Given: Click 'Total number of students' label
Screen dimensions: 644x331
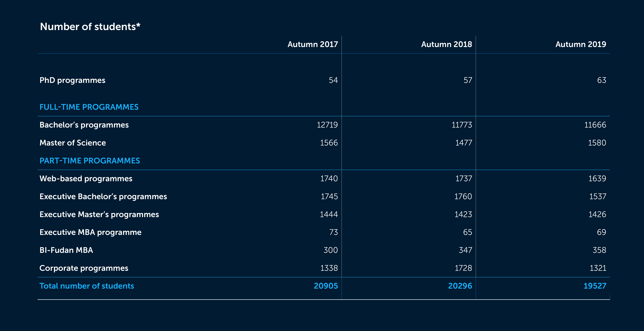Looking at the screenshot, I should click(x=87, y=286).
